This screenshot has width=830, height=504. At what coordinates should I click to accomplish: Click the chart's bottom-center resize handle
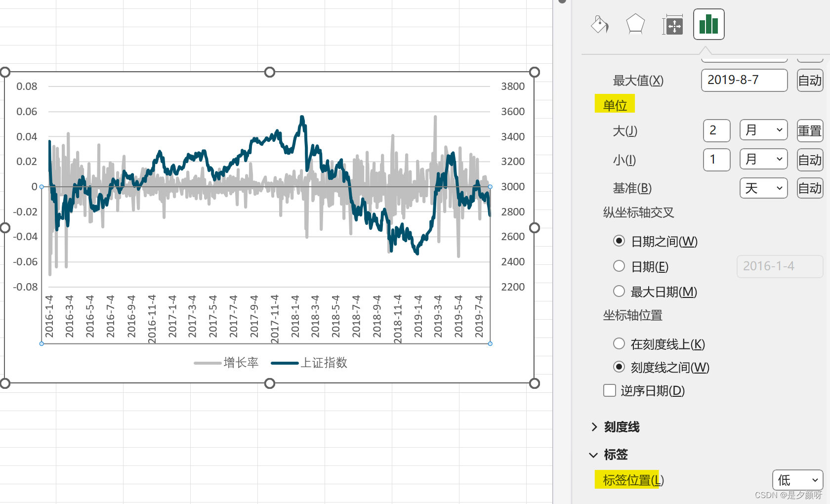tap(270, 383)
